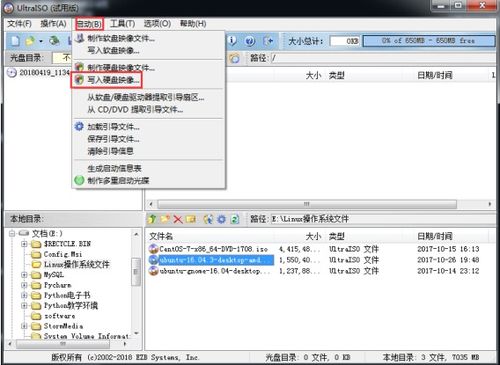Click the Help question-mark toolbar icon
The width and height of the screenshot is (500, 365).
click(x=250, y=41)
